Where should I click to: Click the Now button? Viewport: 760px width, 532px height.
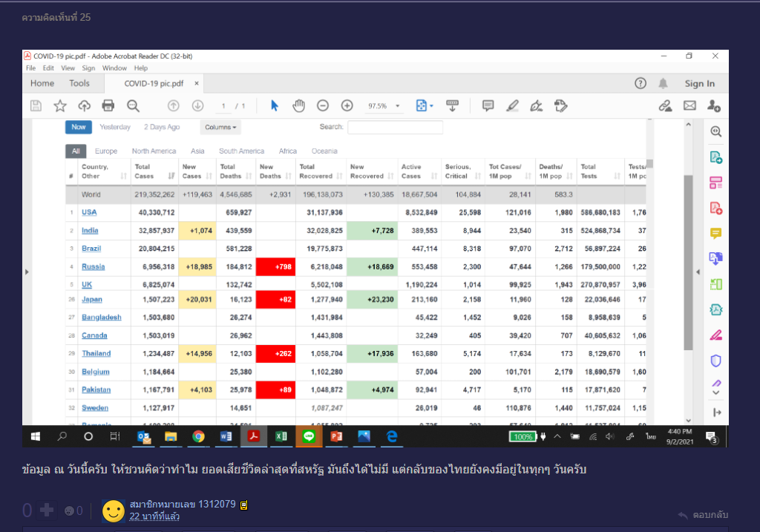click(79, 127)
